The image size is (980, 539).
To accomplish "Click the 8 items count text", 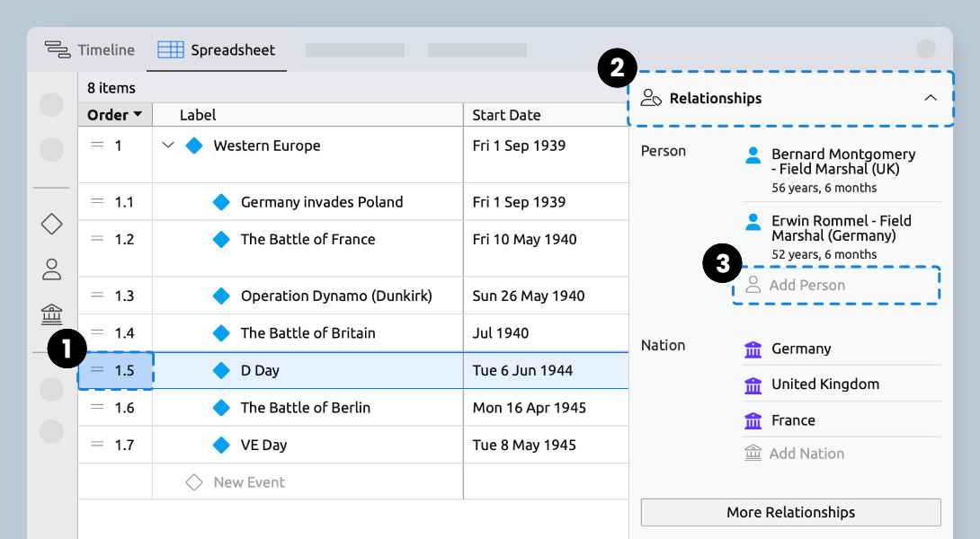I will (111, 88).
